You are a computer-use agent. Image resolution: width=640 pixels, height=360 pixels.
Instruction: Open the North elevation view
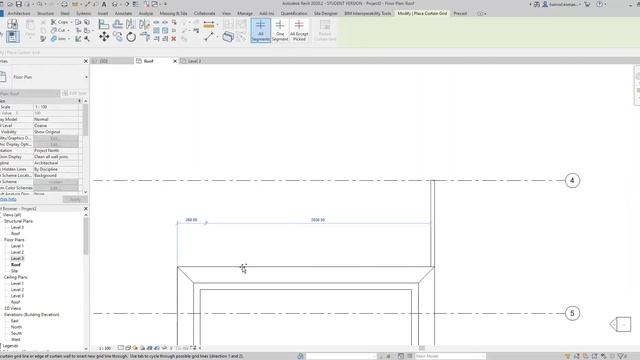pos(16,327)
